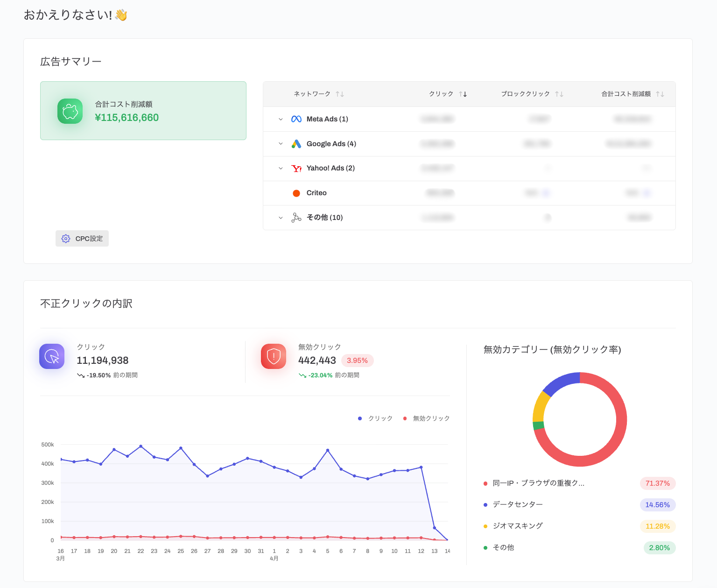Sort by クリック column arrows

click(x=463, y=94)
